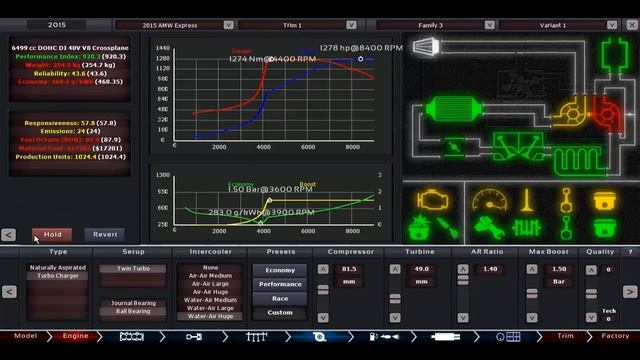Click the green fuel injector icon
The width and height of the screenshot is (640, 360).
[x=448, y=228]
